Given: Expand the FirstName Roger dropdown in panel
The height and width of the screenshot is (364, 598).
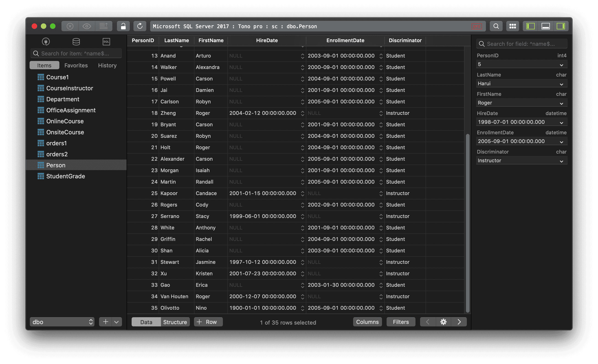Looking at the screenshot, I should [x=561, y=103].
